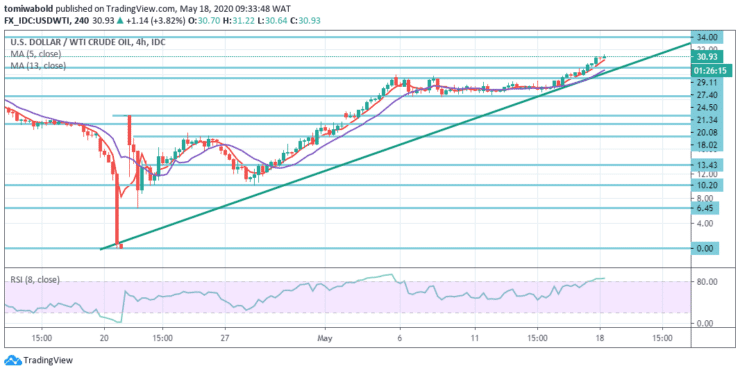The width and height of the screenshot is (740, 373).
Task: Click the 27 date on time axis
Action: click(225, 339)
